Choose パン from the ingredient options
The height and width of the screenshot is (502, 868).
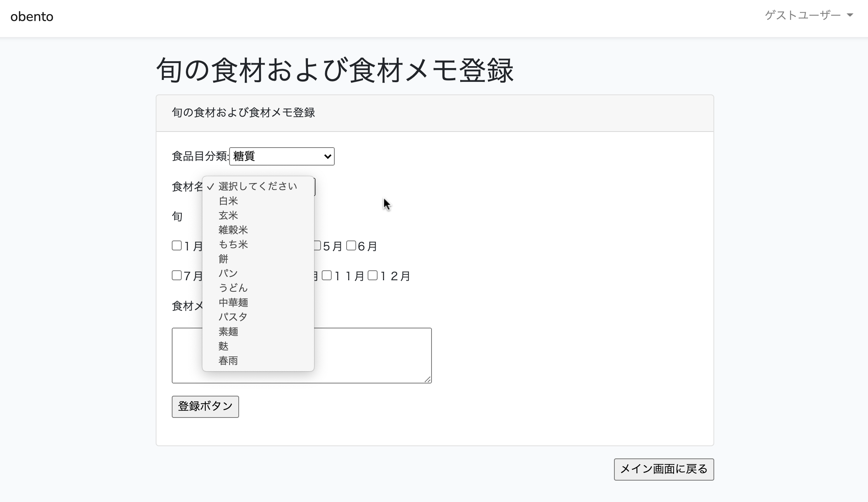tap(228, 273)
